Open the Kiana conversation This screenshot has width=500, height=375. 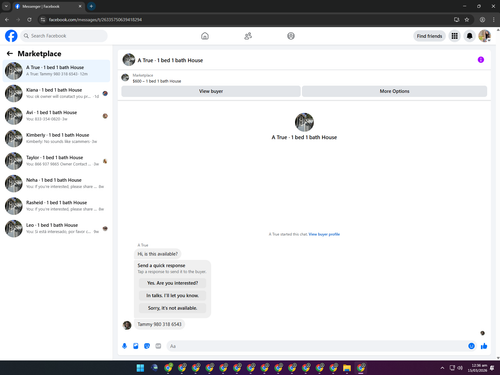[x=56, y=93]
